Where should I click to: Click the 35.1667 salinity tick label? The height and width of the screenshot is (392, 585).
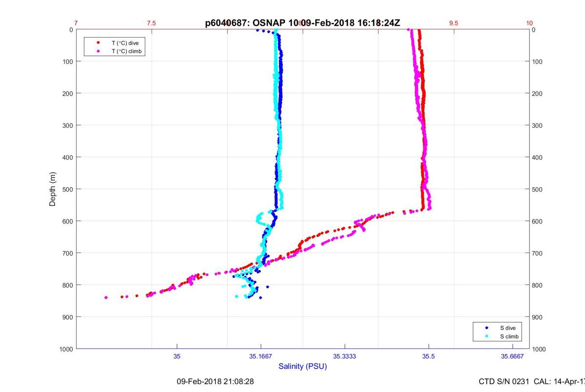click(x=261, y=356)
